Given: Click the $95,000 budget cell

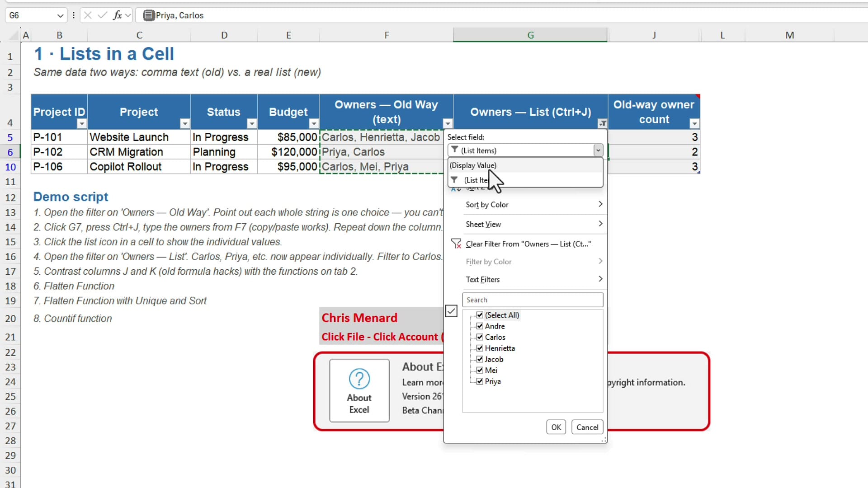Looking at the screenshot, I should [x=288, y=167].
